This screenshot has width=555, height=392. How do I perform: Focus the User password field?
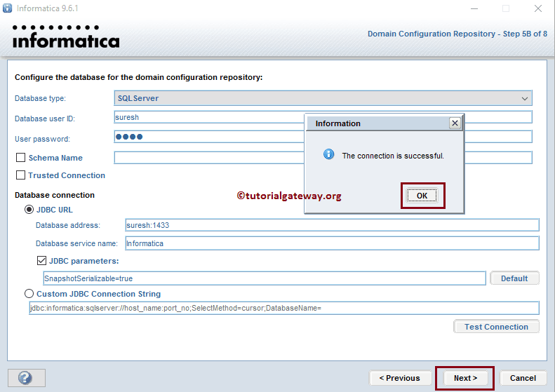[209, 137]
